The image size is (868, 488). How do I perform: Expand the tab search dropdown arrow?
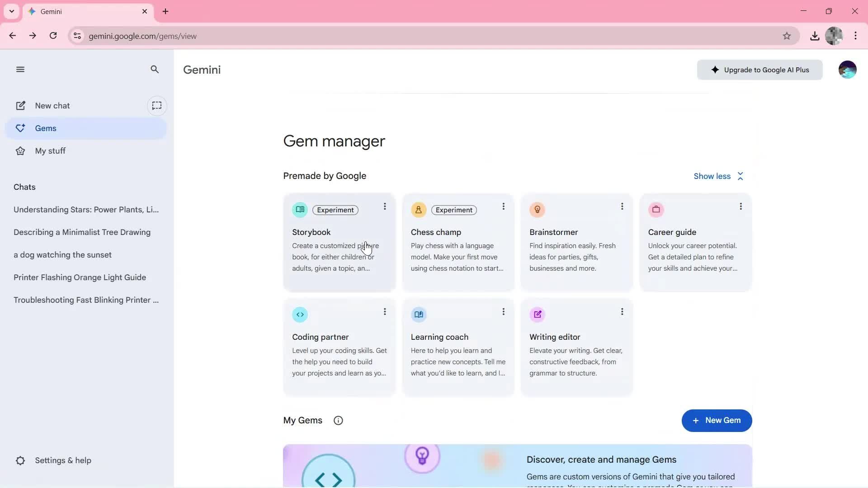12,11
